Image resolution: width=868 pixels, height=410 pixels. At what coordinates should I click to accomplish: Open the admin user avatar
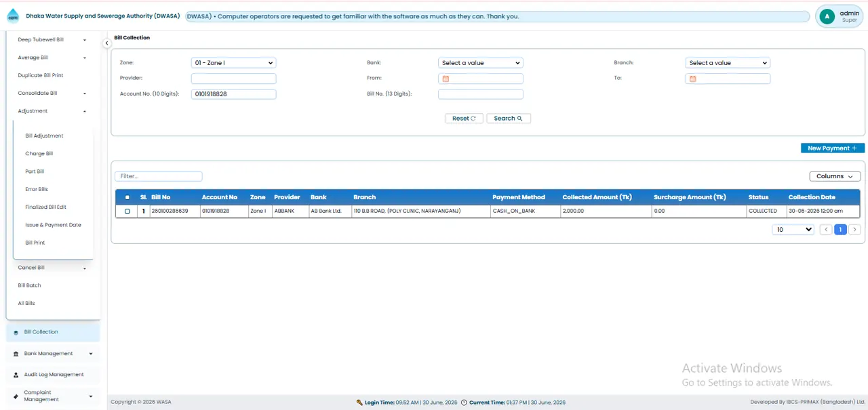826,16
